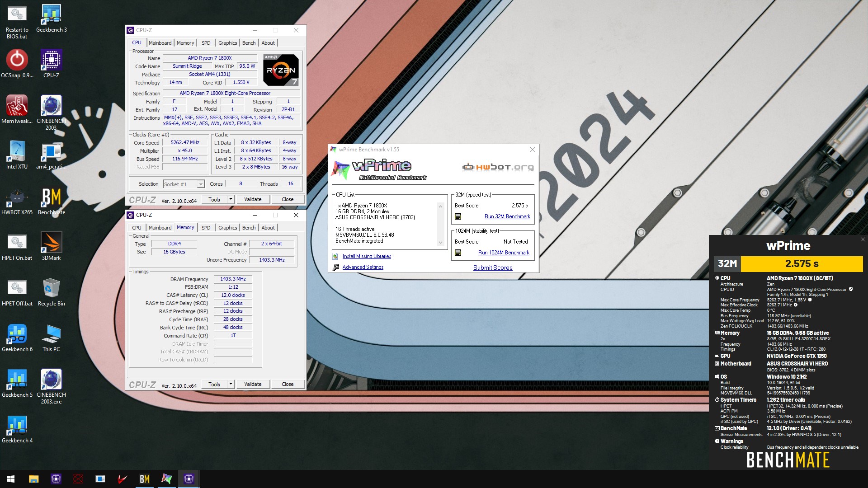The image size is (868, 488).
Task: Select the Geekbench 4 desktop shortcut
Action: click(17, 429)
